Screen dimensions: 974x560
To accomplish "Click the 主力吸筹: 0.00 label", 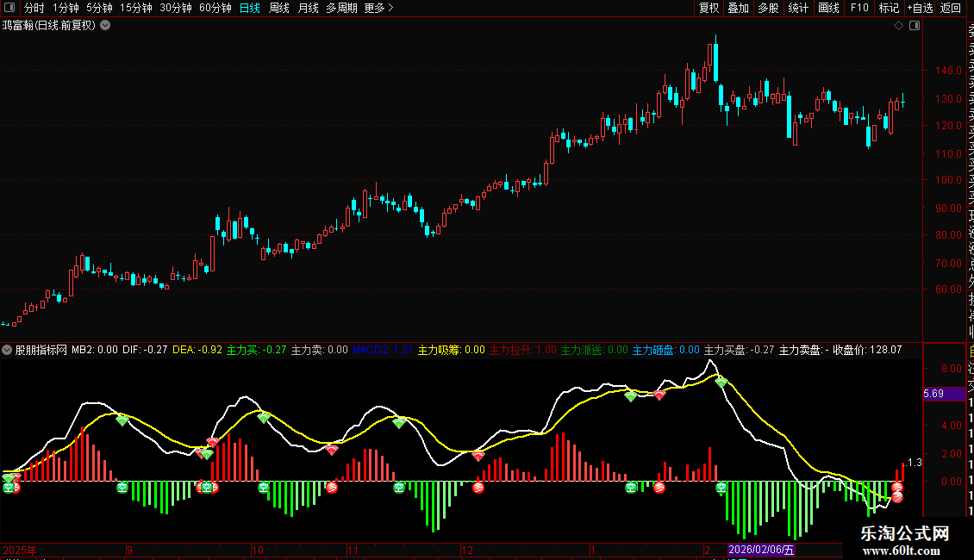I will tap(451, 350).
